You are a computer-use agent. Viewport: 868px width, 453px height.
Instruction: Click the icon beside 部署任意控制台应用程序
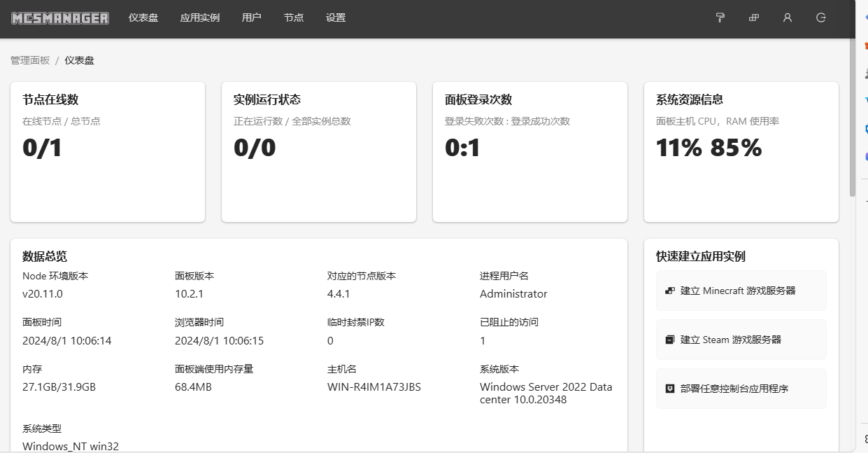669,389
